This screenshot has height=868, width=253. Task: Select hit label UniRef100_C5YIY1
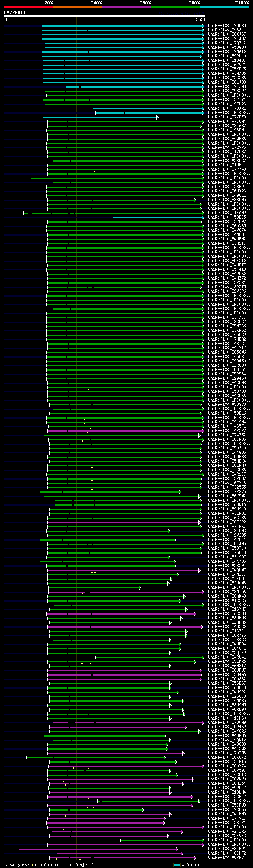[x=227, y=99]
